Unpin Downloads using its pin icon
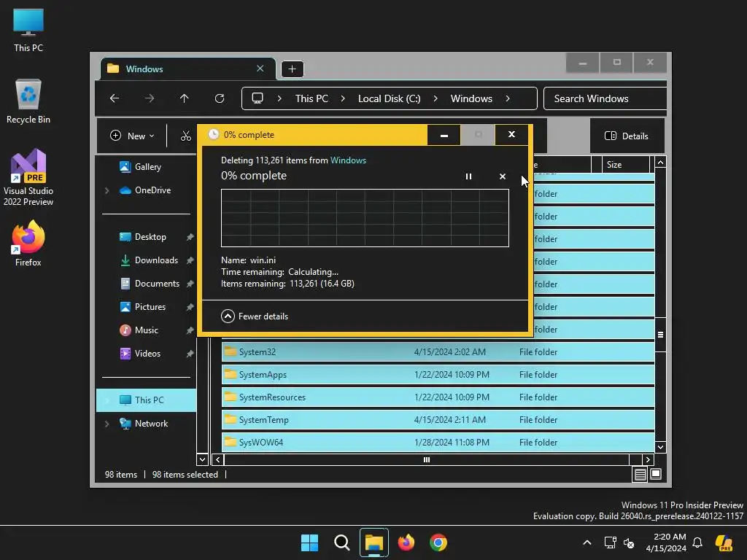 point(190,260)
